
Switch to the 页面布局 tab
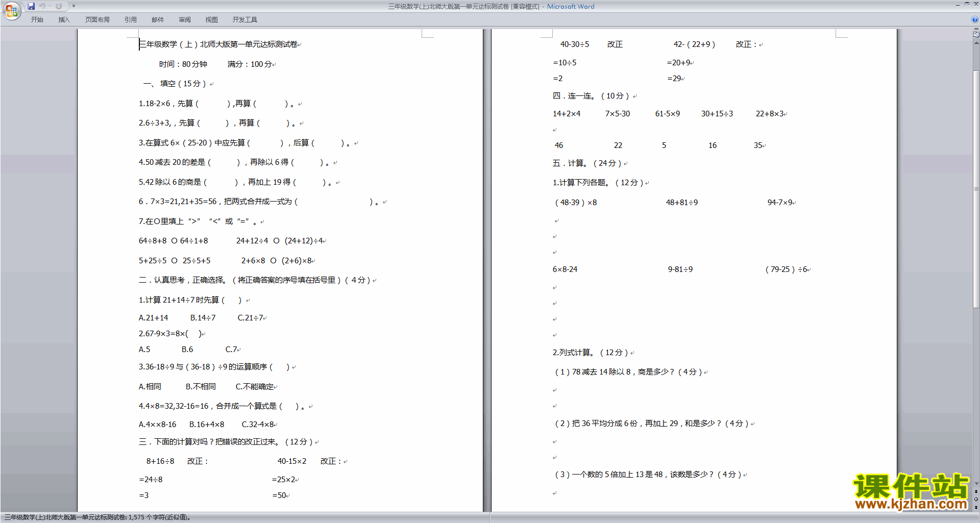pyautogui.click(x=97, y=20)
